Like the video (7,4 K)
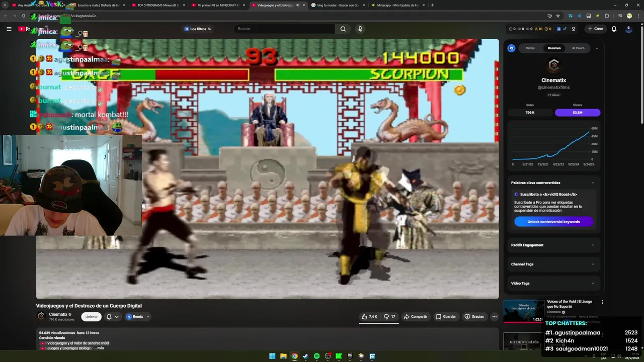Viewport: 644px width, 362px height. click(369, 317)
